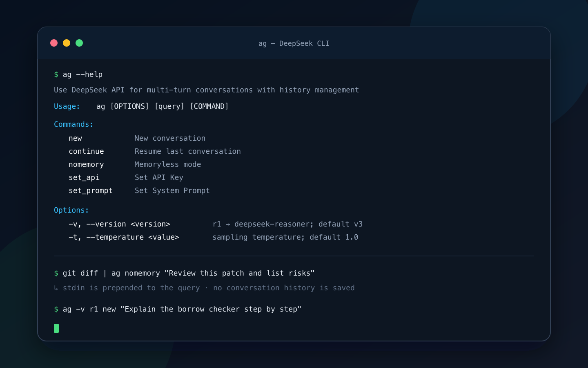The image size is (588, 368).
Task: Click the 'git diff | ag nomemory' command line
Action: coord(184,273)
